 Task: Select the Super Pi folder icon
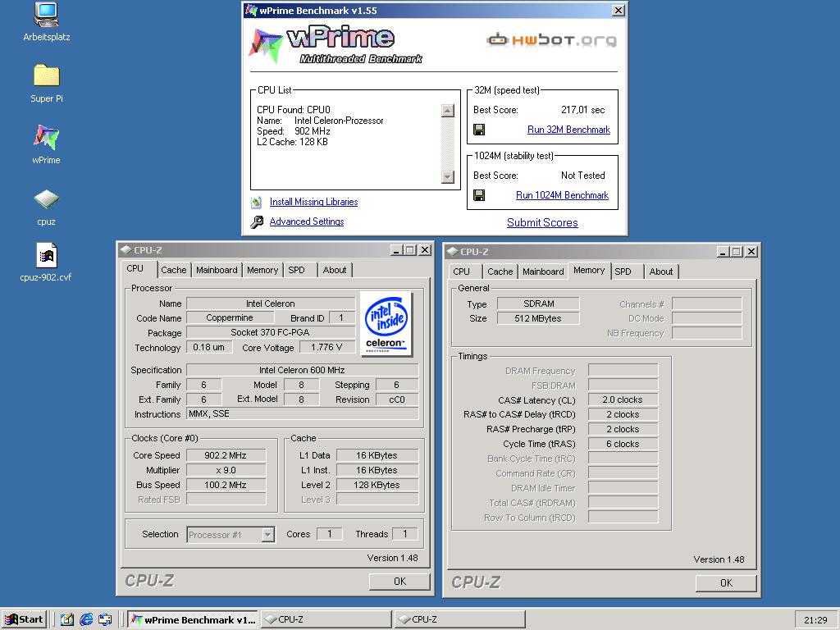46,75
